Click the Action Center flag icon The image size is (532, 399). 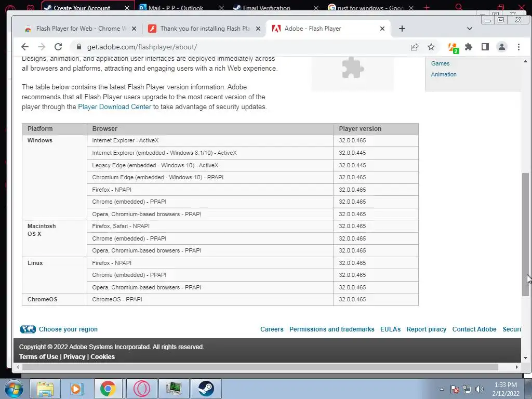pos(455,389)
